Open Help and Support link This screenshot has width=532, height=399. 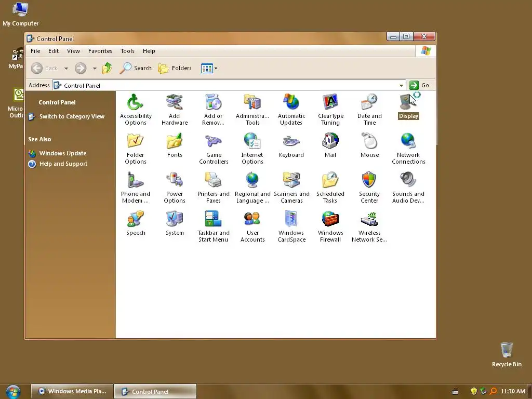pos(63,164)
